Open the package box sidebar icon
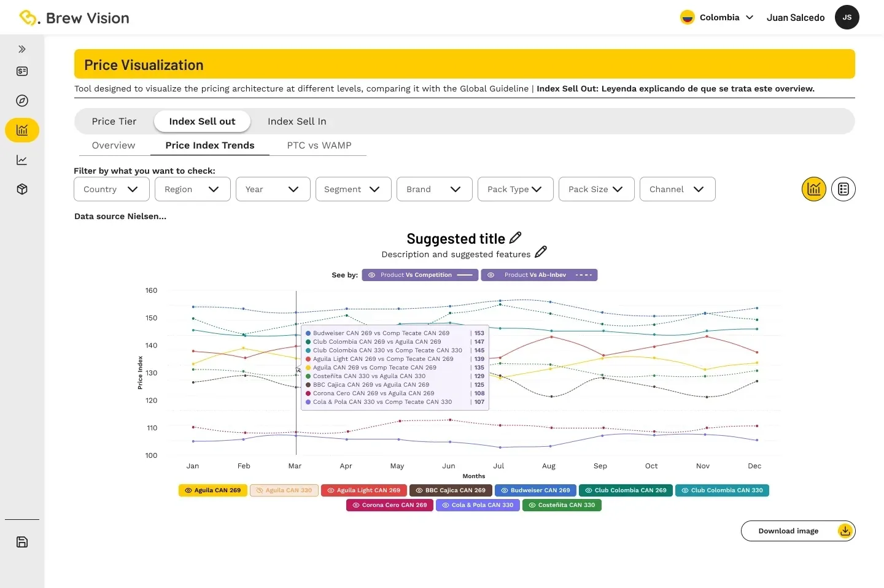884x588 pixels. [22, 189]
